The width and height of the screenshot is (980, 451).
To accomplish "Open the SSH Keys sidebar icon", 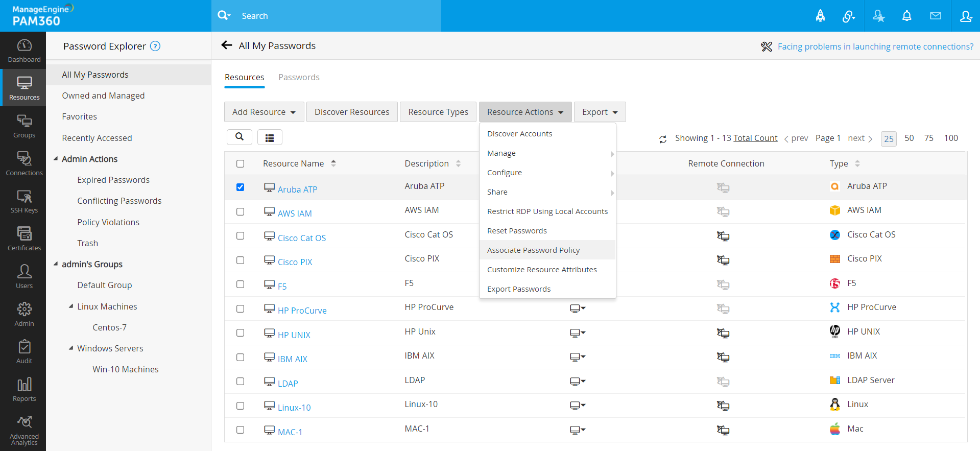I will (x=24, y=201).
